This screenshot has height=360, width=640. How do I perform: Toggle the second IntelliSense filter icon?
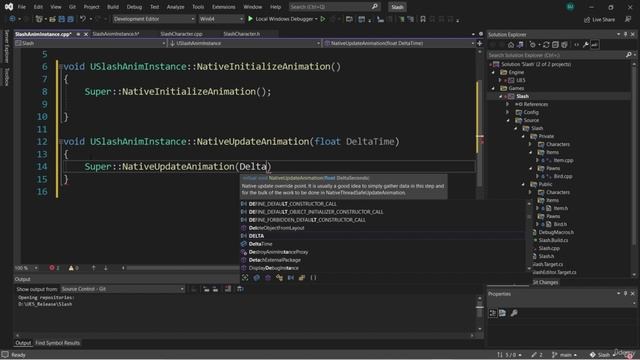(x=256, y=278)
